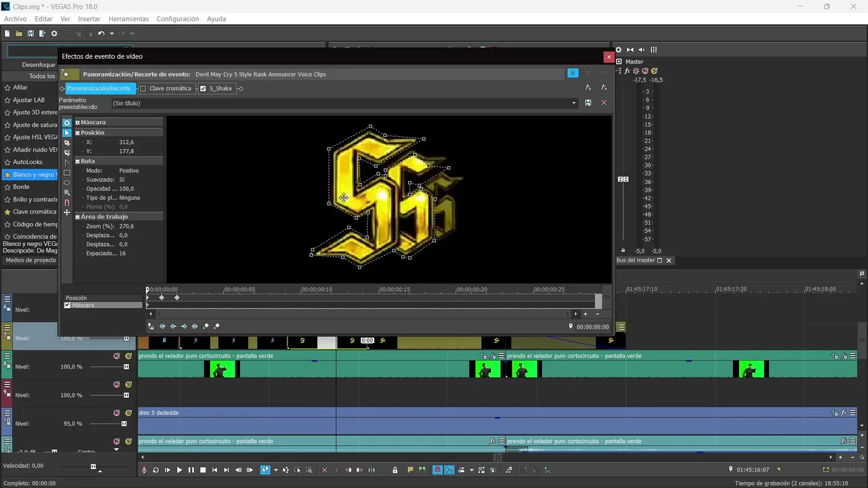The width and height of the screenshot is (868, 488).
Task: Open the auto ripple dropdown arrow
Action: coord(471,470)
